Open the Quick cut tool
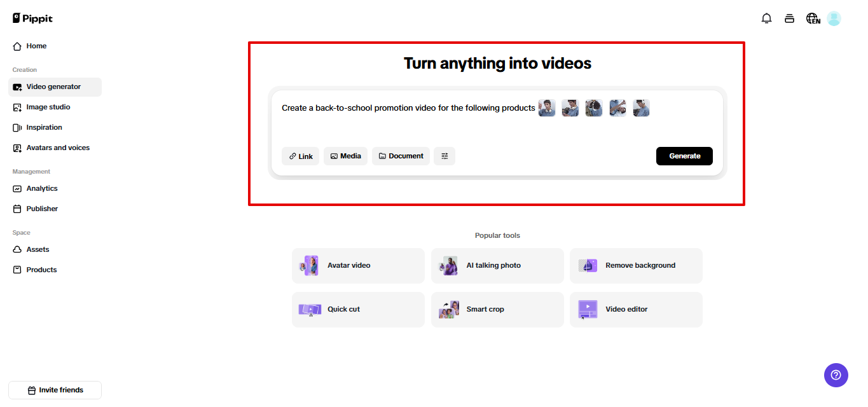The height and width of the screenshot is (407, 868). [x=358, y=310]
